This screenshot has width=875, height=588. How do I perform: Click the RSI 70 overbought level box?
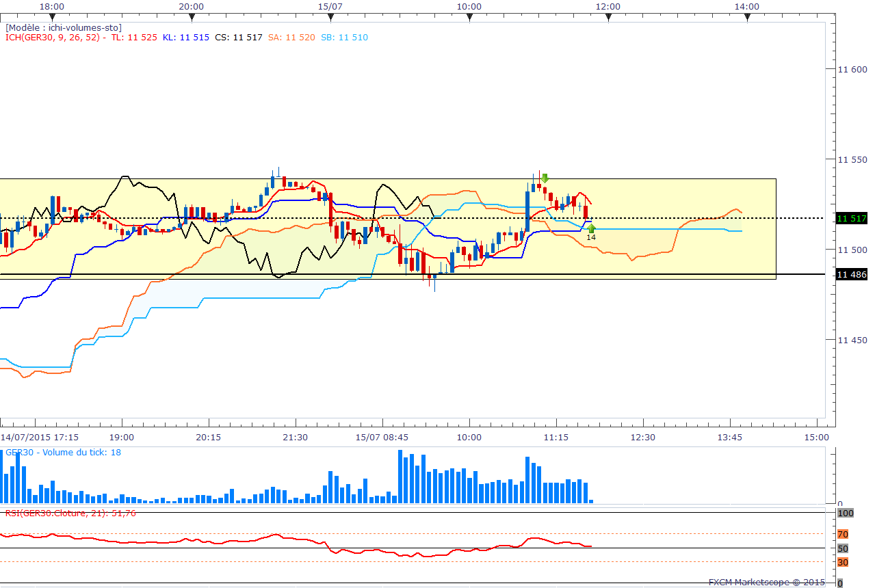[x=843, y=534]
